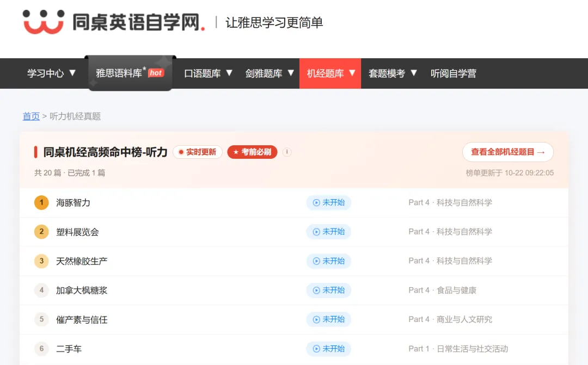Image resolution: width=588 pixels, height=365 pixels.
Task: Click 未开始 button for 海豚智力
Action: click(x=328, y=203)
